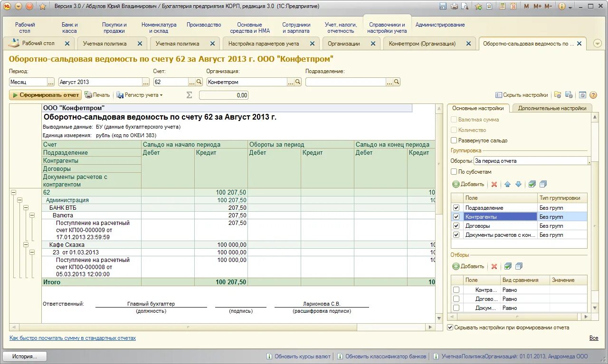Viewport: 608px width, 364px height.
Task: Collapse Администрация tree node
Action: tap(19, 200)
